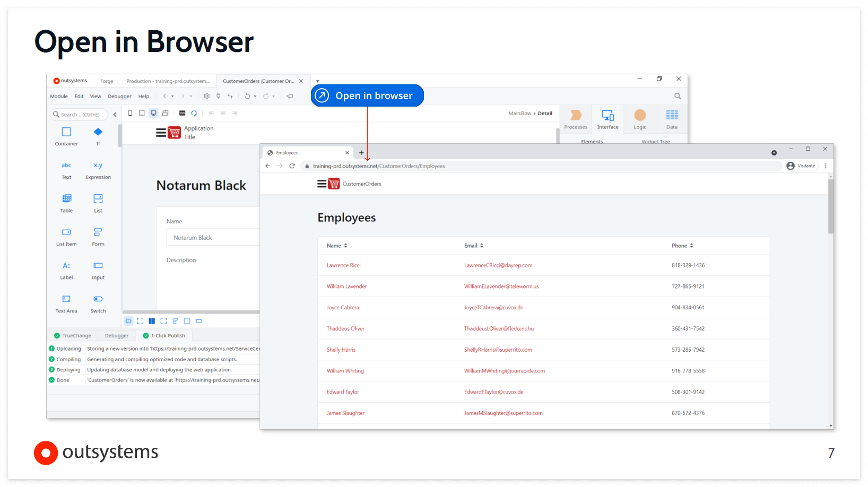Open the TrueChange tab
The width and height of the screenshot is (868, 487).
73,335
